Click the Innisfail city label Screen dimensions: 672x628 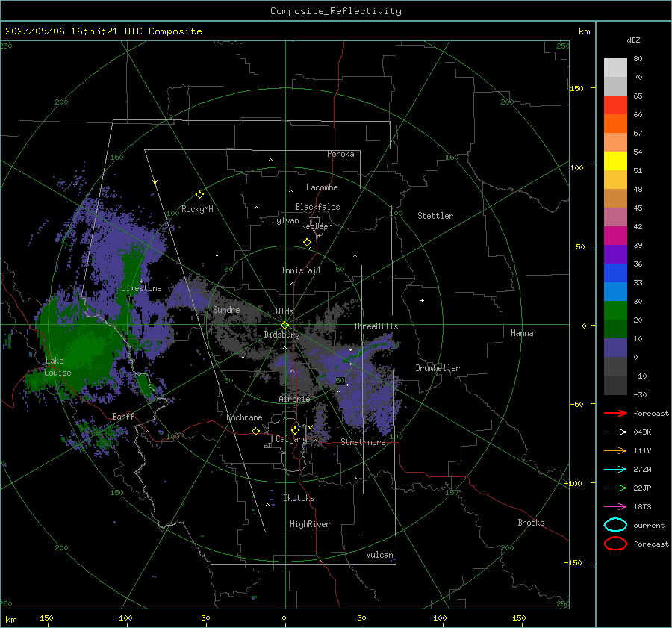[x=301, y=270]
